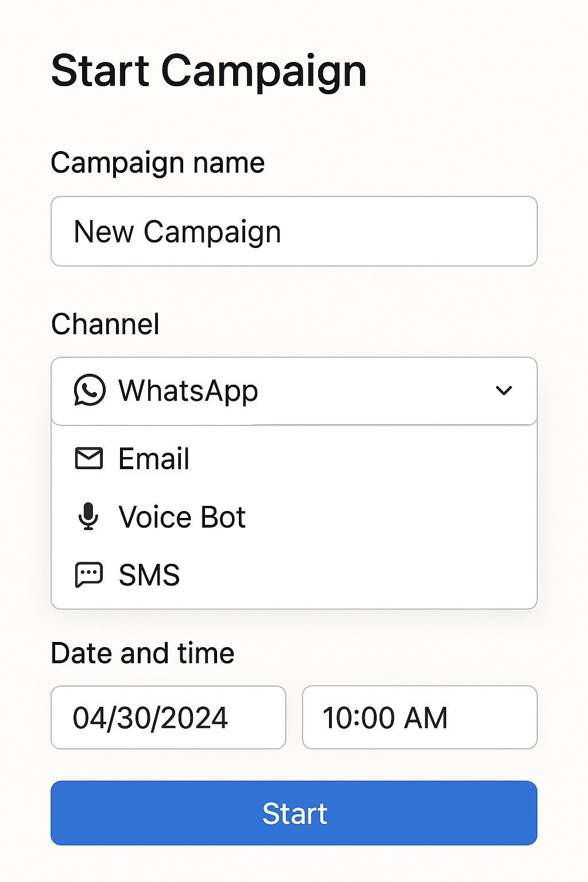Click the 10:00 AM time field
The height and width of the screenshot is (882, 588).
click(420, 717)
